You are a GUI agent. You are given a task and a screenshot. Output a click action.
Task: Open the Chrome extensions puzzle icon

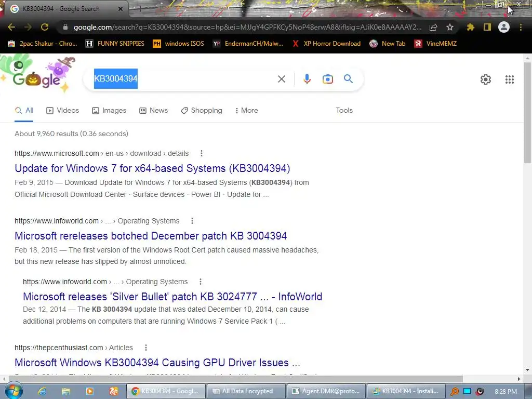coord(470,27)
